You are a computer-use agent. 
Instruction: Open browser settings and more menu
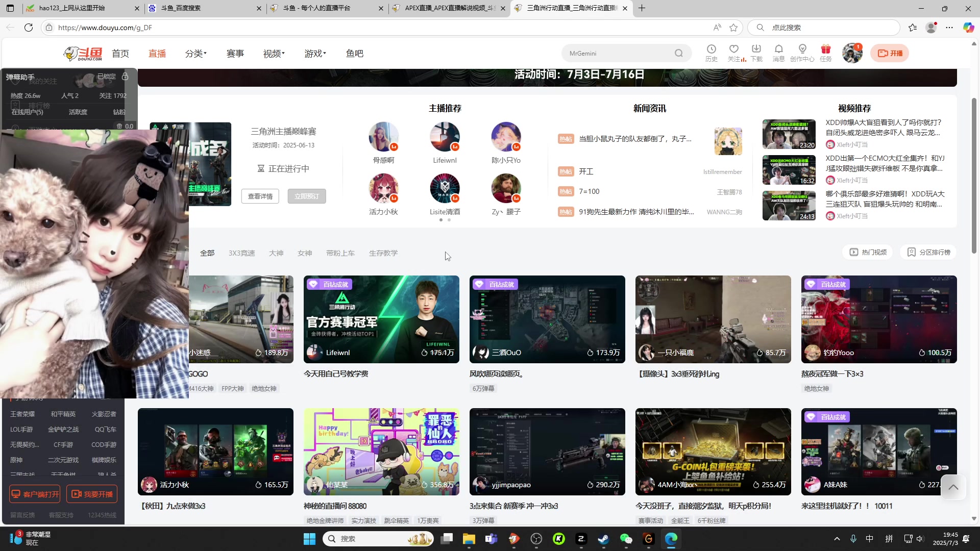coord(949,28)
